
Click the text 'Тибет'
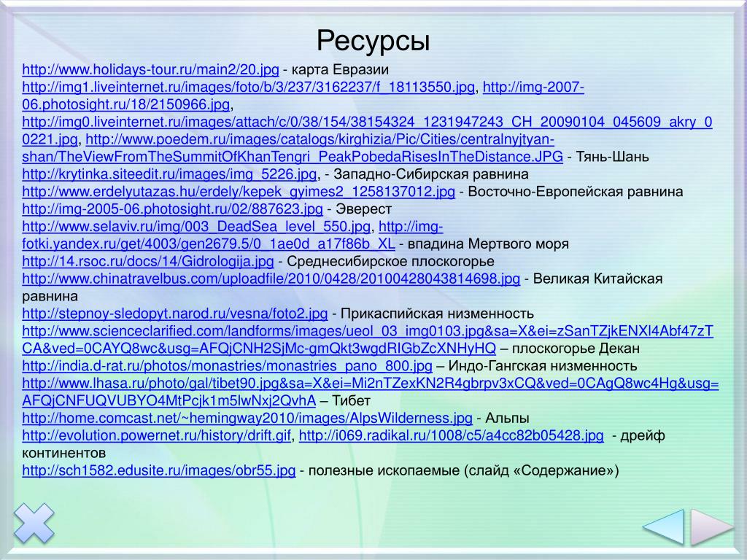click(351, 400)
